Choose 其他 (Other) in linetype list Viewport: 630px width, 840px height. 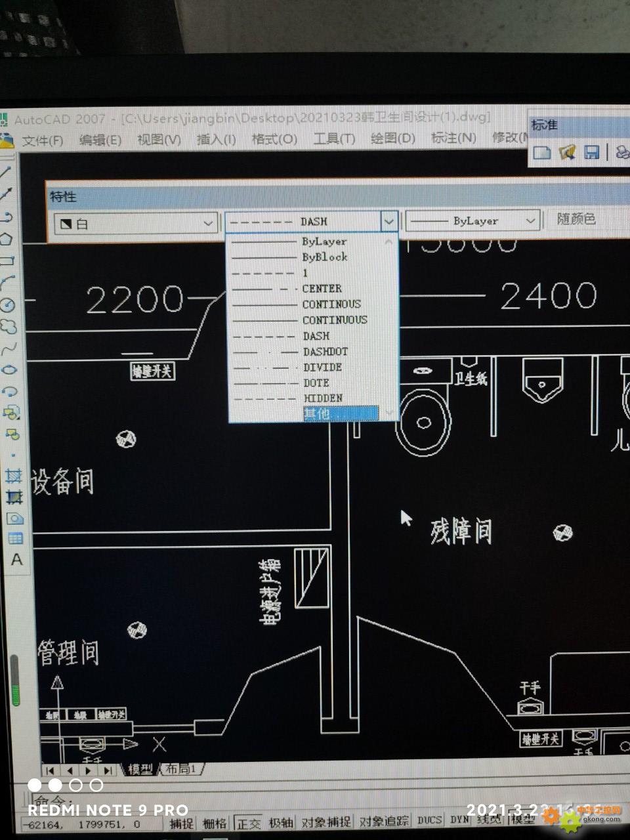340,413
